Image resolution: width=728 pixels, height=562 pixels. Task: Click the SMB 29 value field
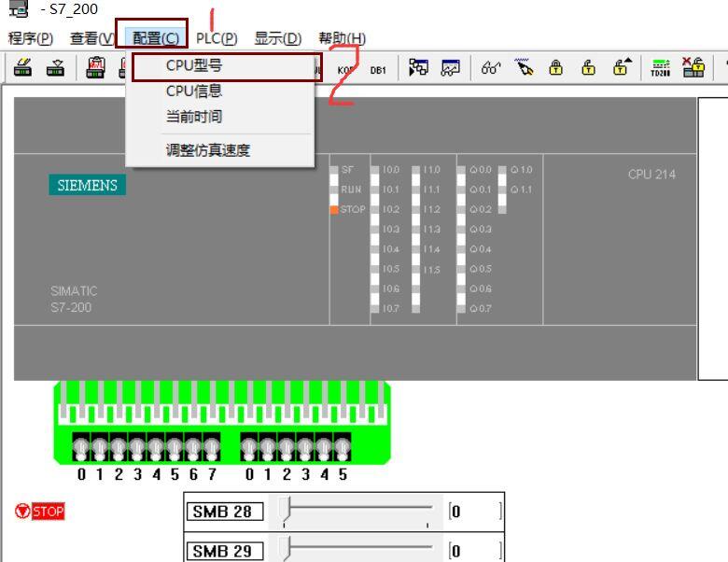[x=475, y=551]
